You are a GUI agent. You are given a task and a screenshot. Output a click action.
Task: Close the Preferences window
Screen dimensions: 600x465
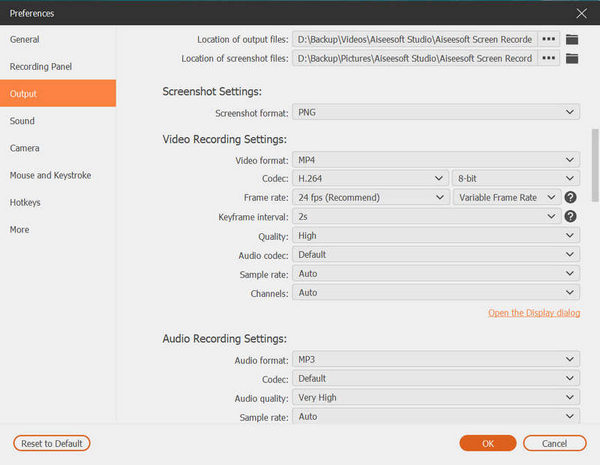pos(582,13)
